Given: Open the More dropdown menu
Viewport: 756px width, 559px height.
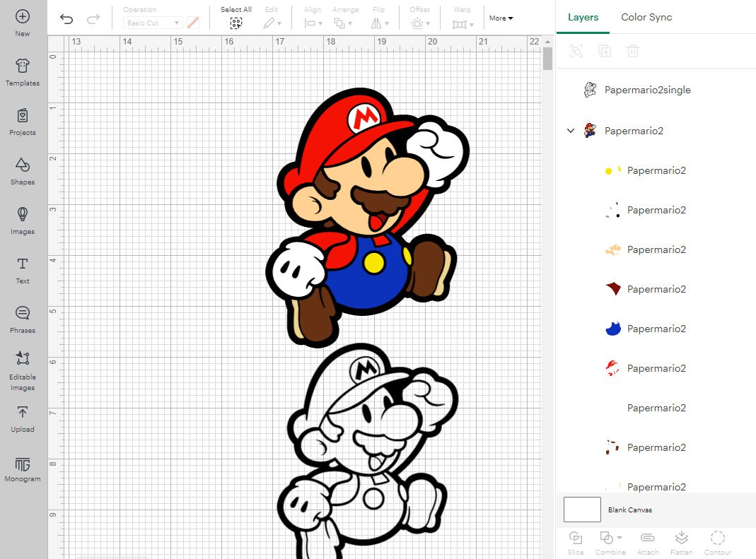Looking at the screenshot, I should tap(500, 18).
